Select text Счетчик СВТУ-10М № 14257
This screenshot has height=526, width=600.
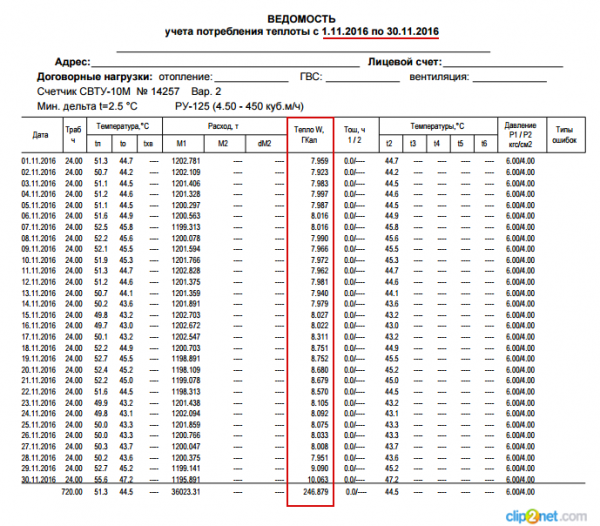click(x=108, y=92)
